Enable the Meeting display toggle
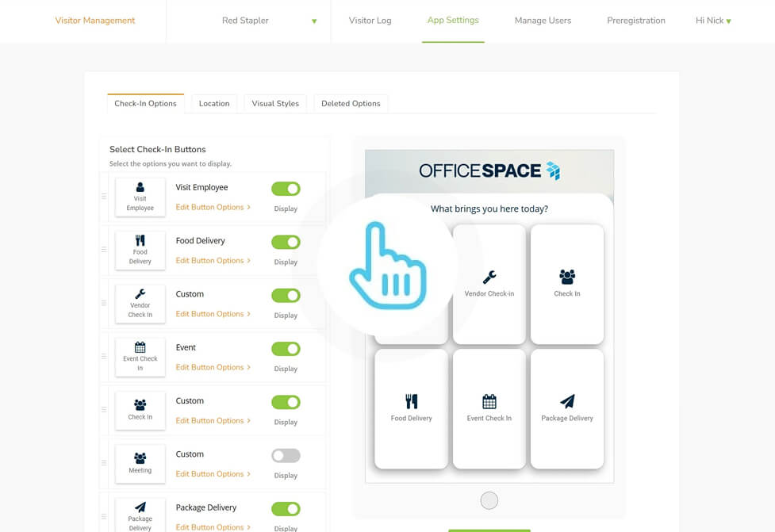This screenshot has height=532, width=775. pos(285,454)
